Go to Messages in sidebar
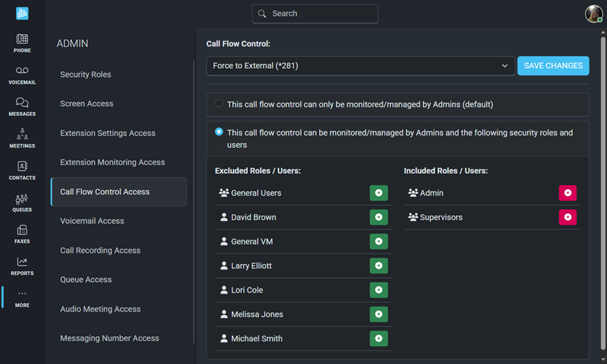The image size is (607, 364). click(22, 107)
